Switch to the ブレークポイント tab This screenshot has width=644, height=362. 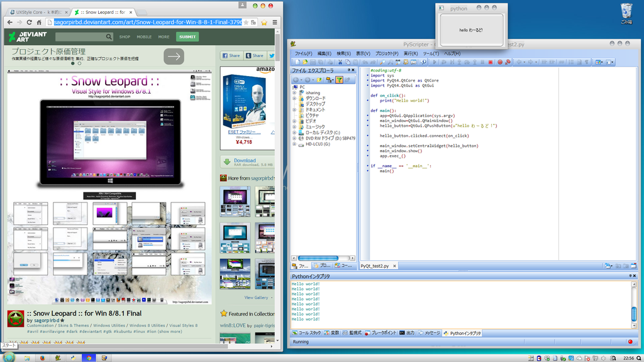click(x=380, y=333)
